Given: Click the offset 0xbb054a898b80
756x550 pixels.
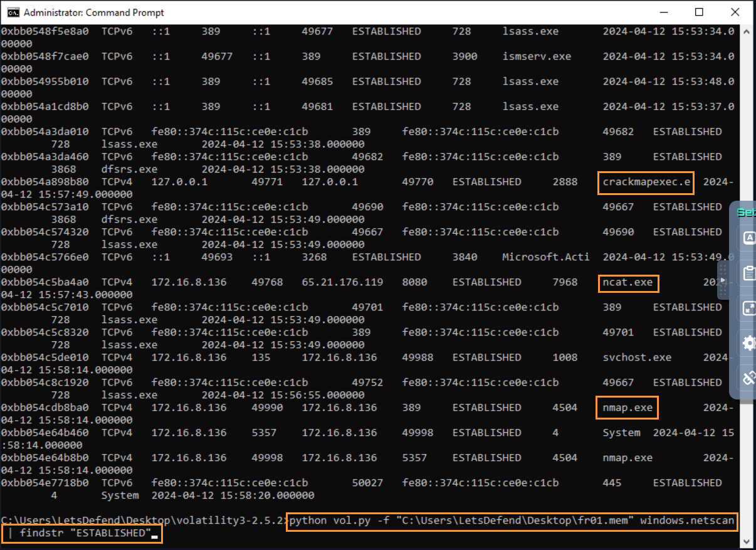Looking at the screenshot, I should (x=45, y=182).
